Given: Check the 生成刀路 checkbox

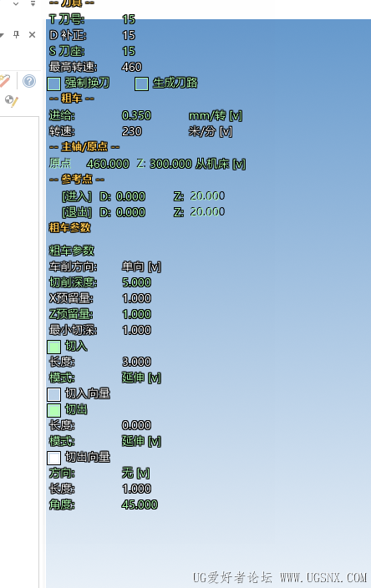Looking at the screenshot, I should click(141, 84).
